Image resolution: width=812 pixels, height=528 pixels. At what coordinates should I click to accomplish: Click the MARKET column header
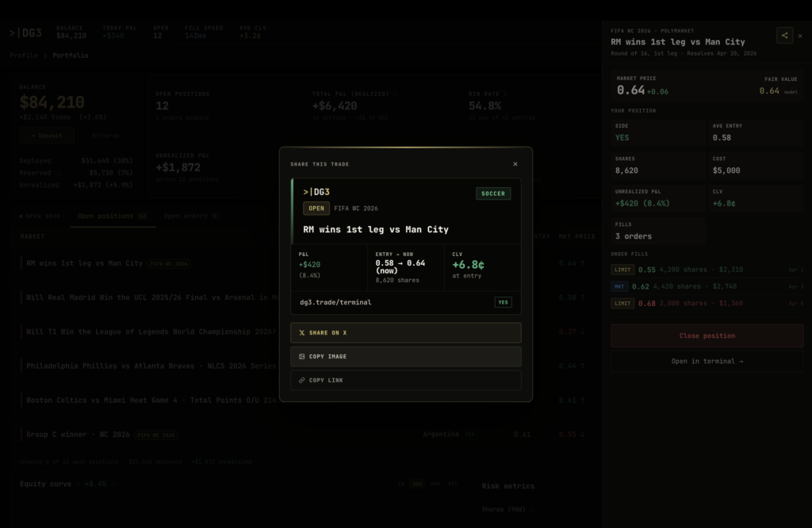pyautogui.click(x=32, y=236)
